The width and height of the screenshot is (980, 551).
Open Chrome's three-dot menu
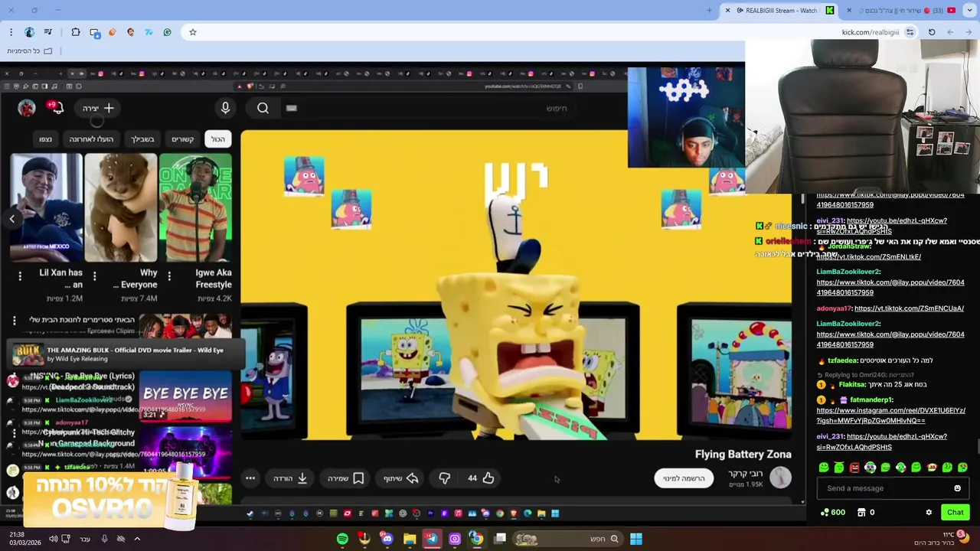tap(11, 32)
